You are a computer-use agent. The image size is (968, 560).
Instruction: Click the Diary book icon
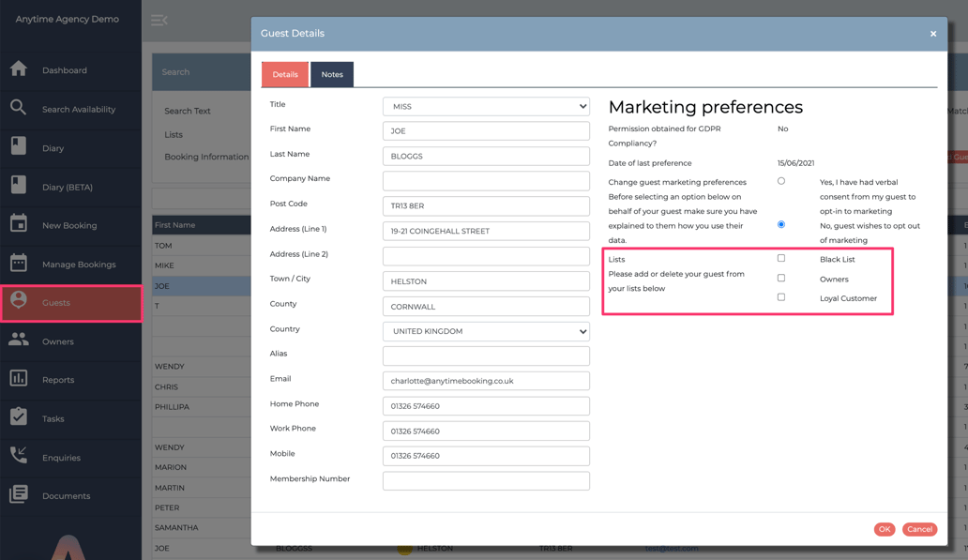(x=19, y=147)
